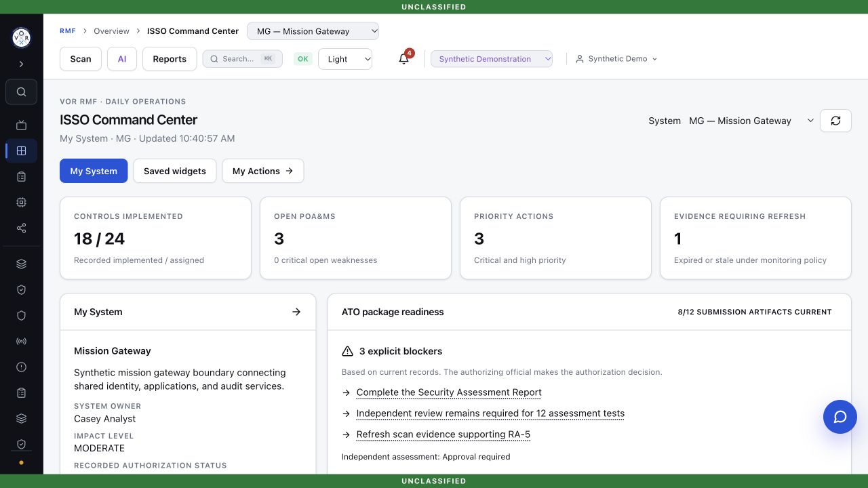Open the layers icon just below share icon
This screenshot has width=868, height=488.
(22, 264)
